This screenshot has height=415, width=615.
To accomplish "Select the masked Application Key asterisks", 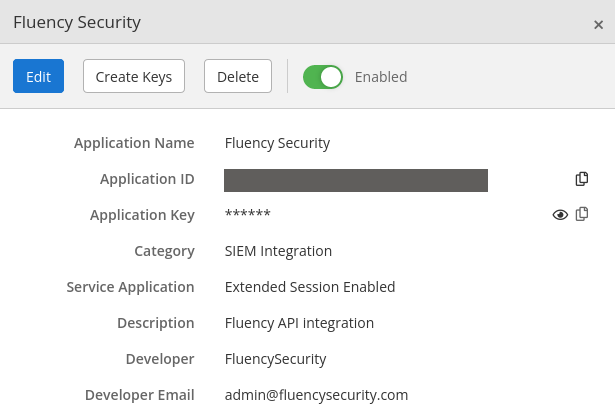I will (x=247, y=214).
